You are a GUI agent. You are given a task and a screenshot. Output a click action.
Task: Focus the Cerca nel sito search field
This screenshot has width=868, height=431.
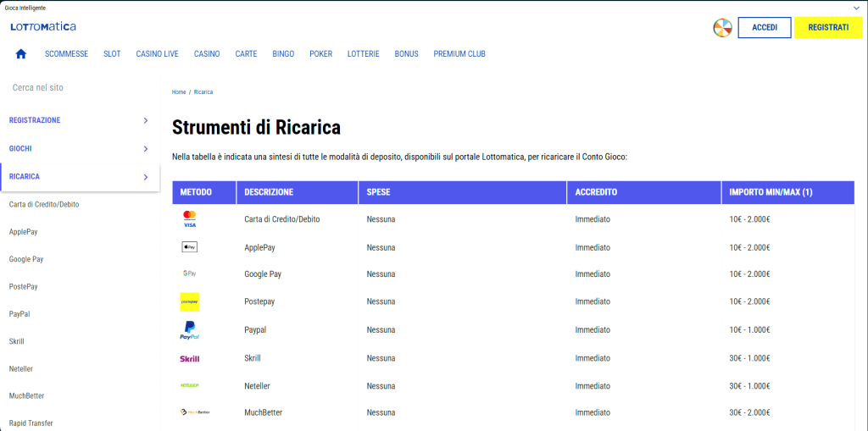(x=76, y=87)
